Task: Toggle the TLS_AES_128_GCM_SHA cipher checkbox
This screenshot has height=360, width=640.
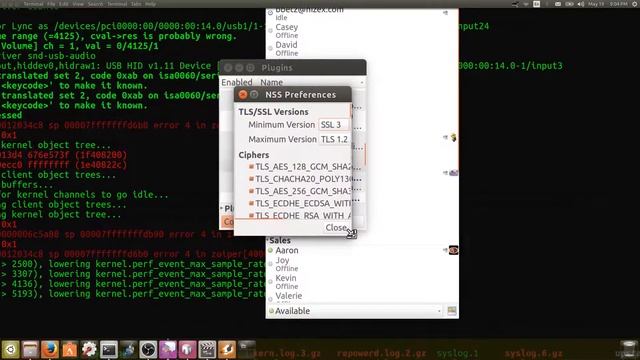Action: click(251, 167)
